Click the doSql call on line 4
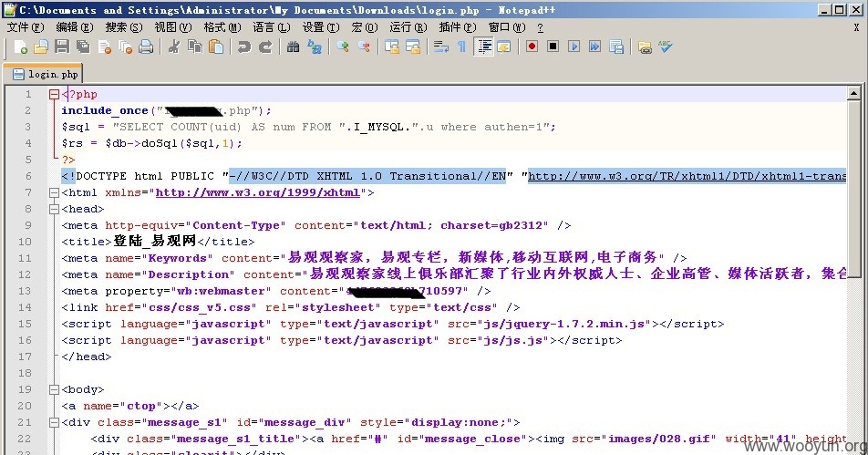Image resolution: width=868 pixels, height=455 pixels. (x=160, y=143)
